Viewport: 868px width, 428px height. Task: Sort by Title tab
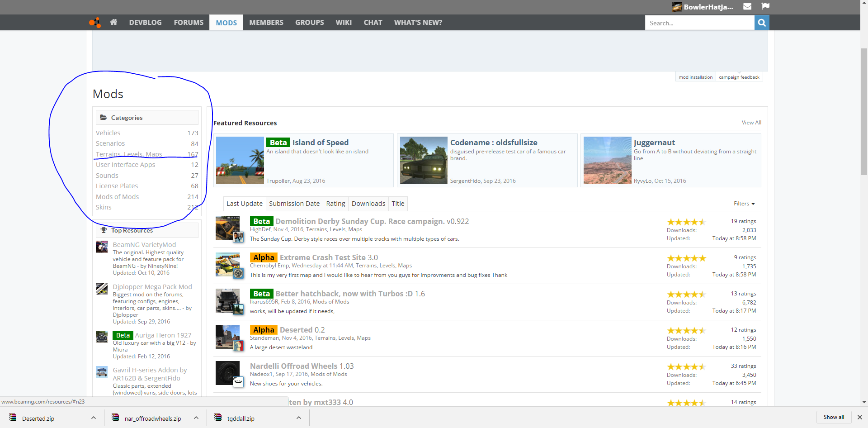pyautogui.click(x=398, y=204)
